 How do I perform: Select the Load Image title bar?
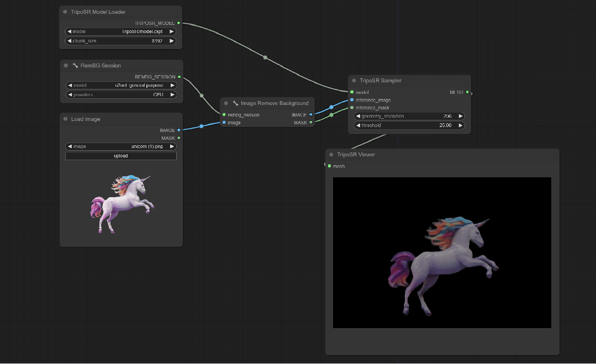(x=122, y=119)
